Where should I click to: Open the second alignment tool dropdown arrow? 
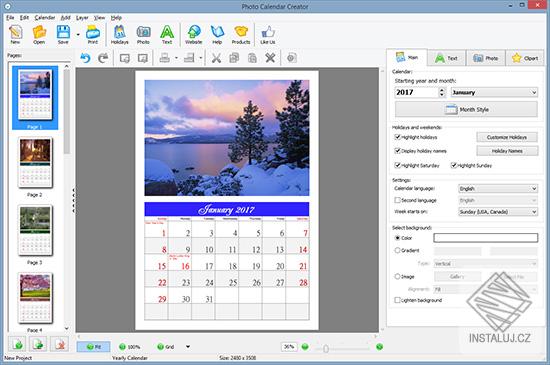click(x=201, y=58)
